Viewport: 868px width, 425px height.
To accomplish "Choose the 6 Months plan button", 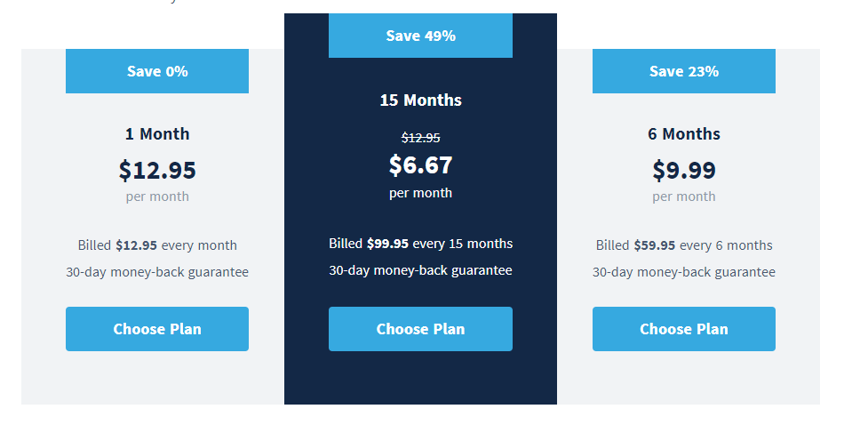I will click(684, 329).
